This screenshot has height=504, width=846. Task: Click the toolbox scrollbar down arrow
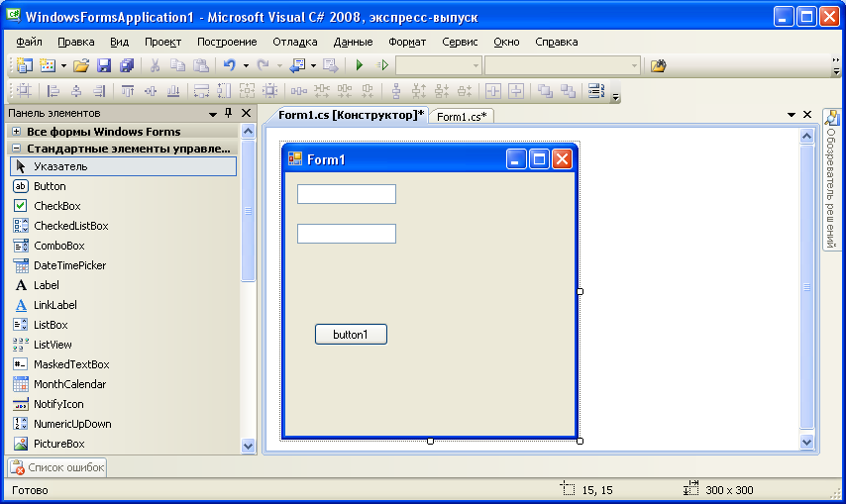point(249,446)
